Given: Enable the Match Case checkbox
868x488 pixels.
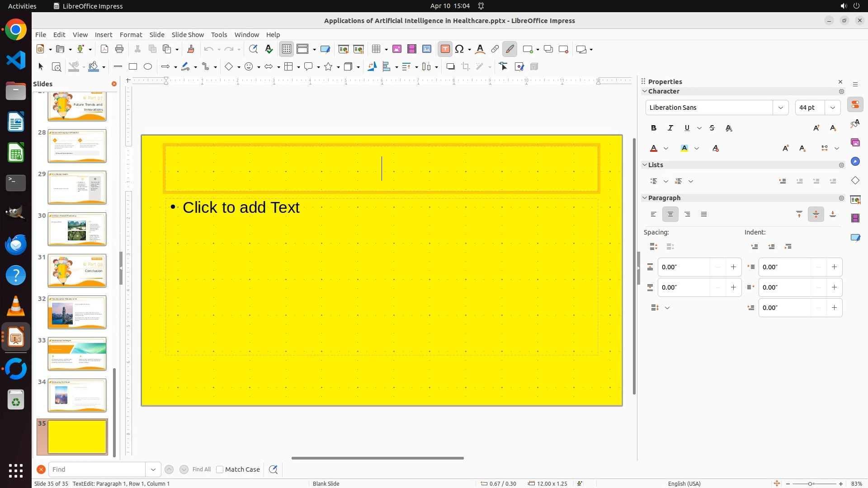Looking at the screenshot, I should (220, 469).
